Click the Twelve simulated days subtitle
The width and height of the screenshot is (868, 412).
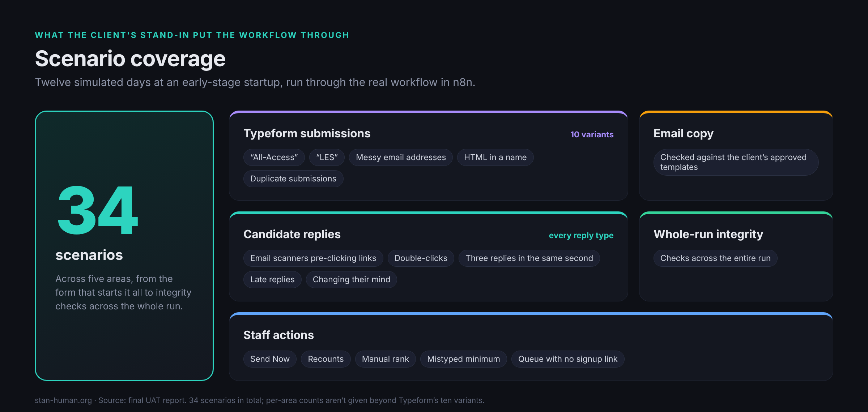[255, 82]
